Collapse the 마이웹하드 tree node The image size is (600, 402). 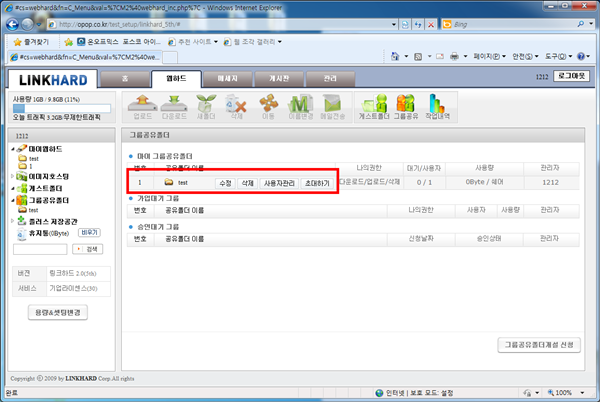(13, 149)
